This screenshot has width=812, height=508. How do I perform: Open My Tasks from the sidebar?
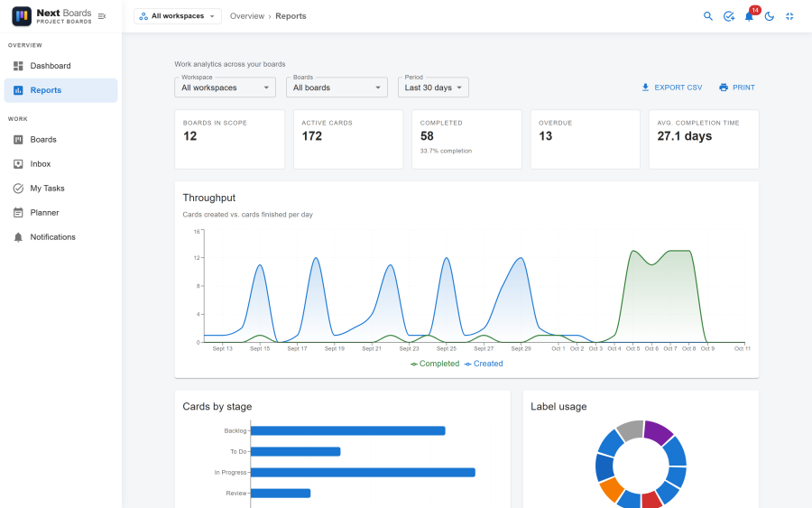(x=60, y=188)
